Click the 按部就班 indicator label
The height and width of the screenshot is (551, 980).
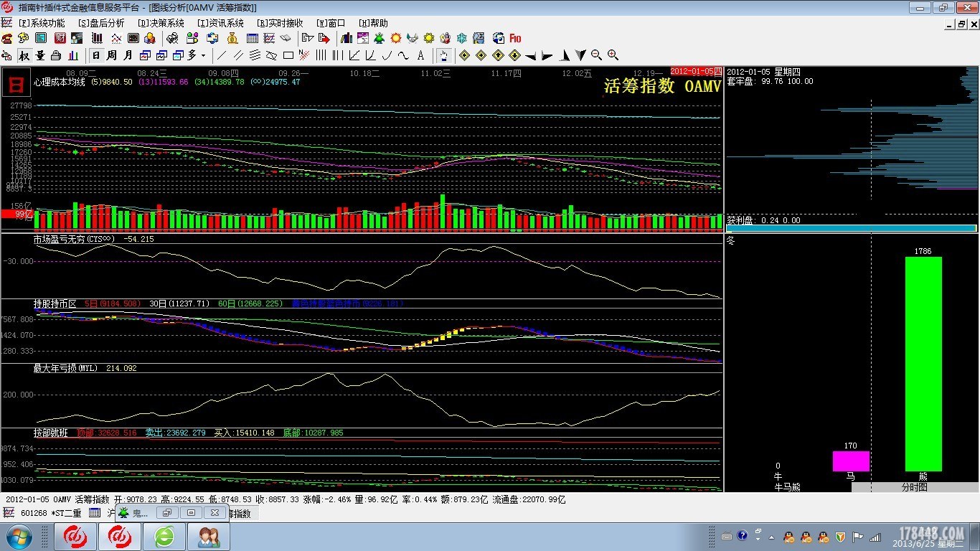point(50,433)
